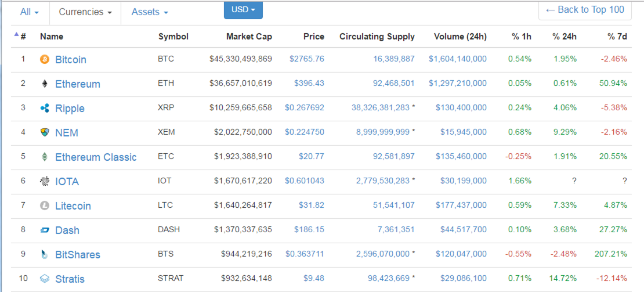Click Ripple circulating supply 38,326,381,283
Screen dimensions: 644x292
(381, 107)
